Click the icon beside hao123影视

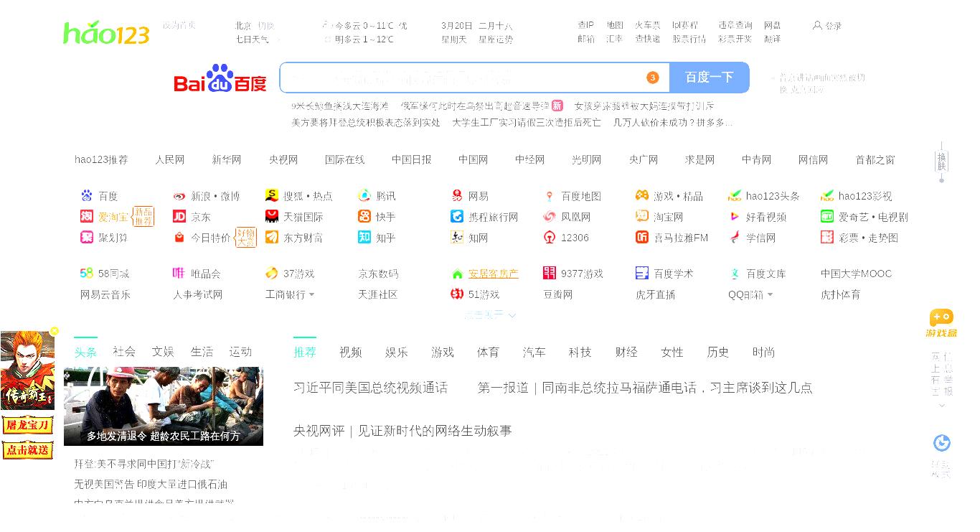[827, 195]
